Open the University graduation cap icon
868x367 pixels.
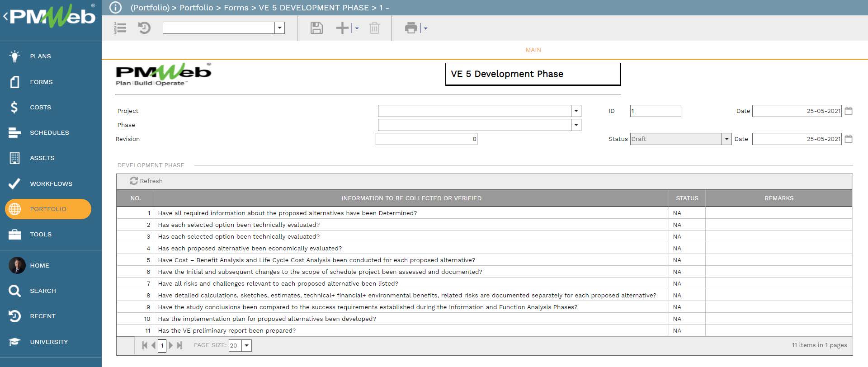tap(14, 342)
